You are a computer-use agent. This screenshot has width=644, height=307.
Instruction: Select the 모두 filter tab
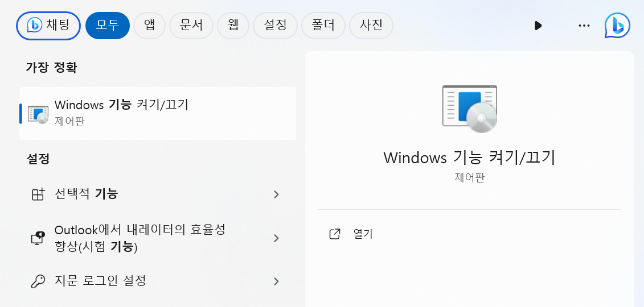coord(108,26)
